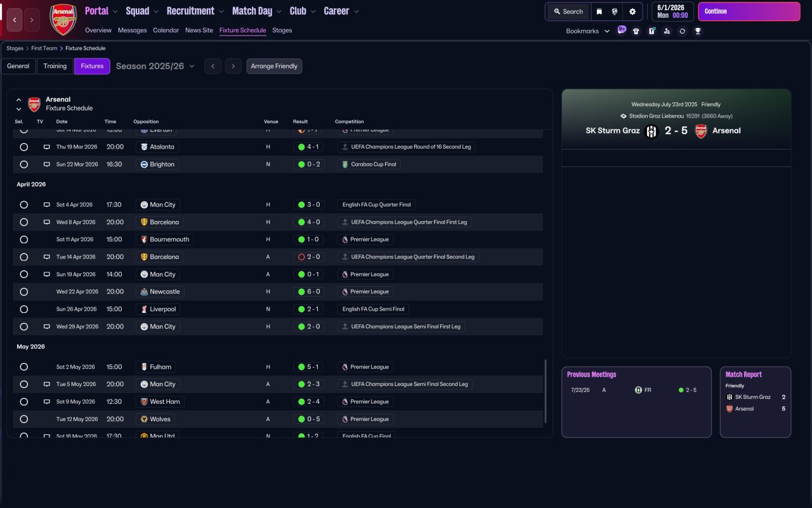Open the trophy shortcut icon
Image resolution: width=812 pixels, height=508 pixels.
[x=698, y=31]
